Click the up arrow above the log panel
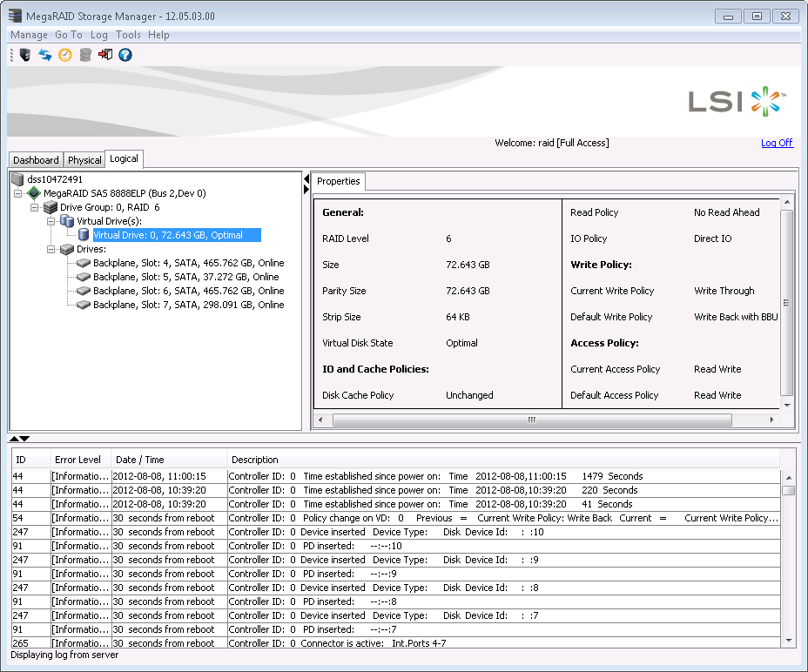The image size is (808, 672). pos(15,439)
